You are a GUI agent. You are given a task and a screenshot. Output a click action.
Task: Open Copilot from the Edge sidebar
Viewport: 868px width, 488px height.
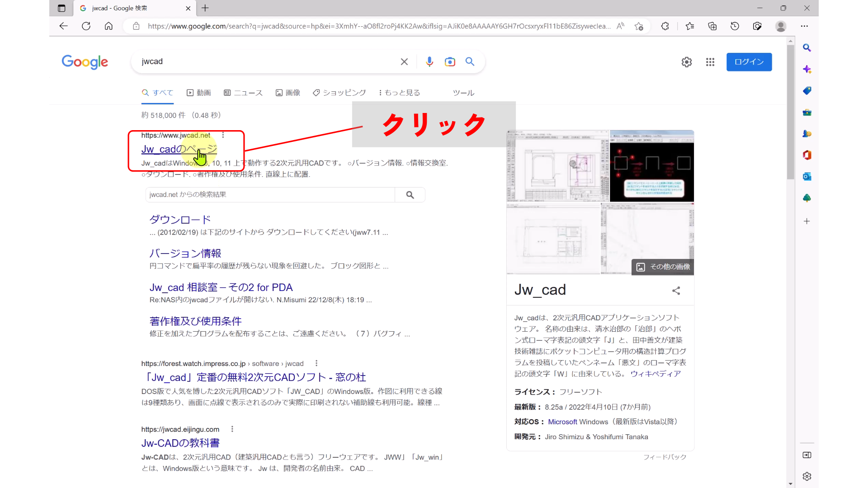click(x=807, y=70)
